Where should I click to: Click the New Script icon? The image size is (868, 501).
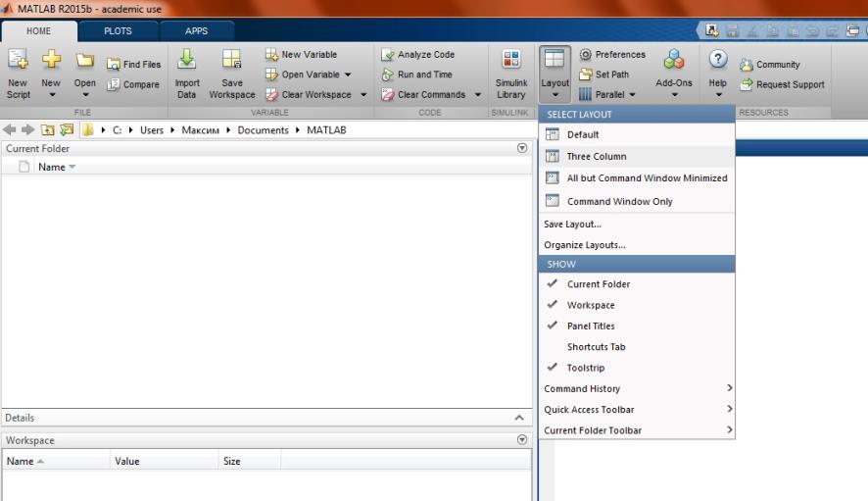click(x=18, y=59)
